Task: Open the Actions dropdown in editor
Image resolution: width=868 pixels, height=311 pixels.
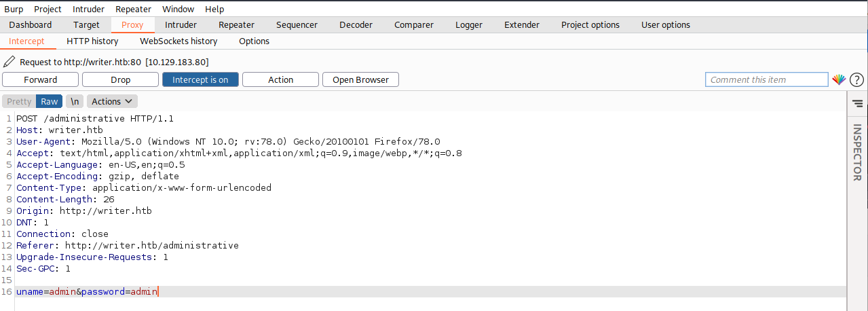Action: point(112,101)
